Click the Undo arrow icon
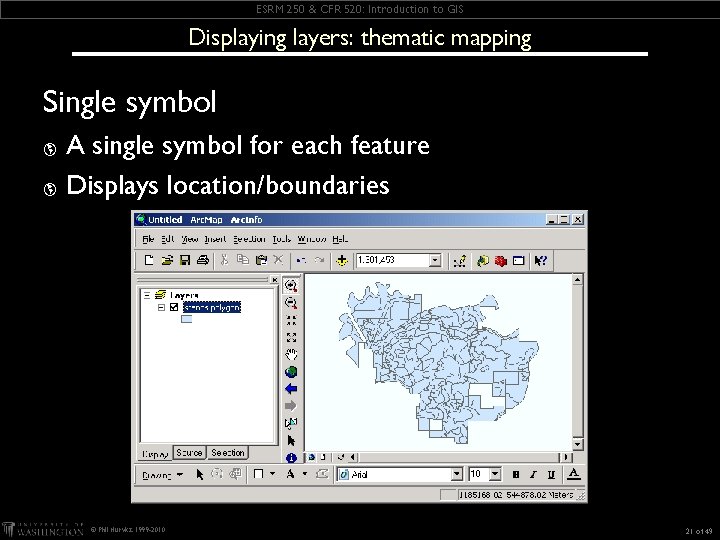Image resolution: width=720 pixels, height=540 pixels. pos(301,260)
